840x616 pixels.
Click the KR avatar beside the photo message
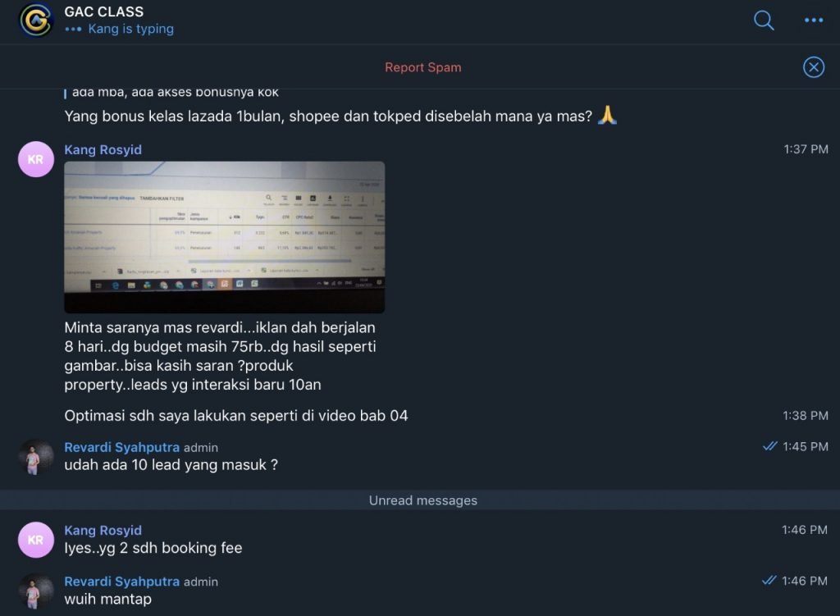coord(36,159)
